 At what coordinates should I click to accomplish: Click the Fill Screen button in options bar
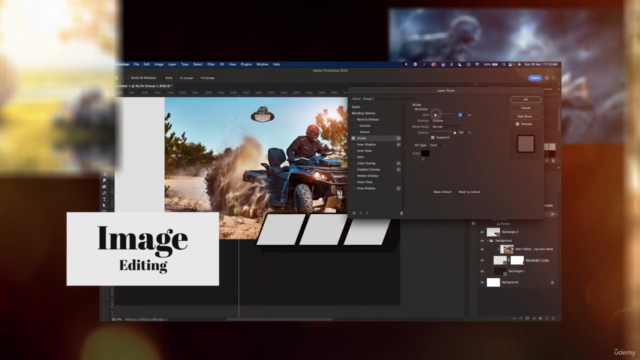pyautogui.click(x=208, y=78)
